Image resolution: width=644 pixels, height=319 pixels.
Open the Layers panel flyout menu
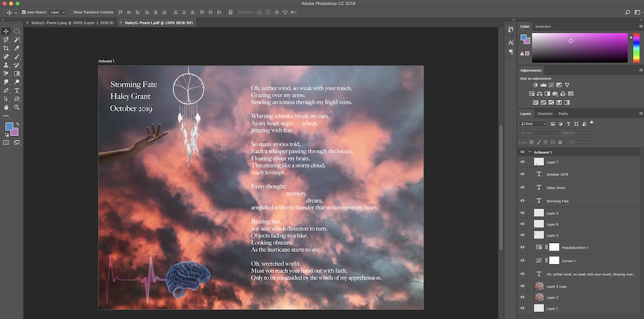point(641,113)
